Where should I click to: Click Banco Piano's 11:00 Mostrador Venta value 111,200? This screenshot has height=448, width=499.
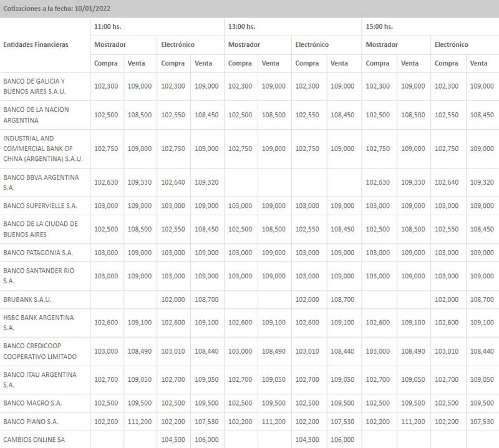point(138,422)
